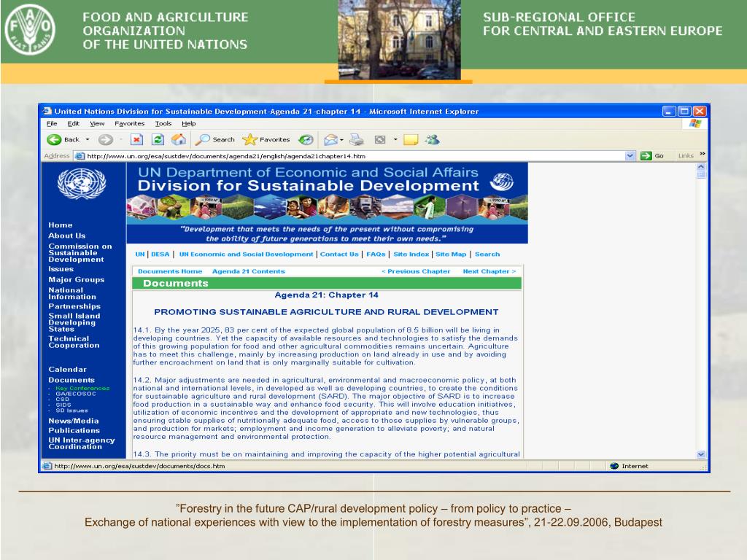Click the scrollbar down arrow
Image resolution: width=747 pixels, height=560 pixels.
(701, 454)
